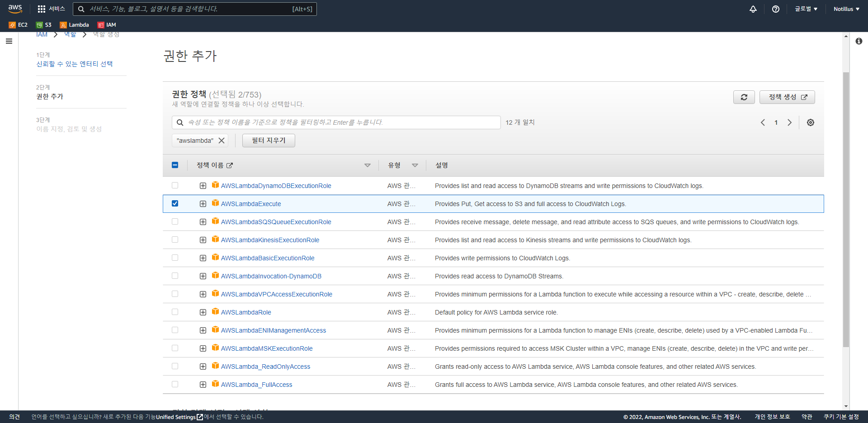Click the search magnifier in the top bar
This screenshot has height=423, width=868.
(81, 9)
